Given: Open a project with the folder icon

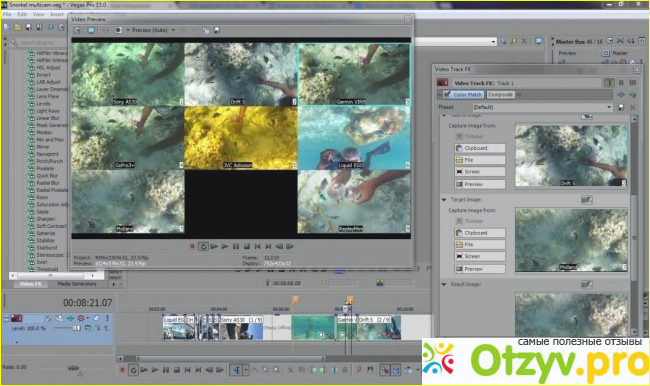Looking at the screenshot, I should [17, 27].
